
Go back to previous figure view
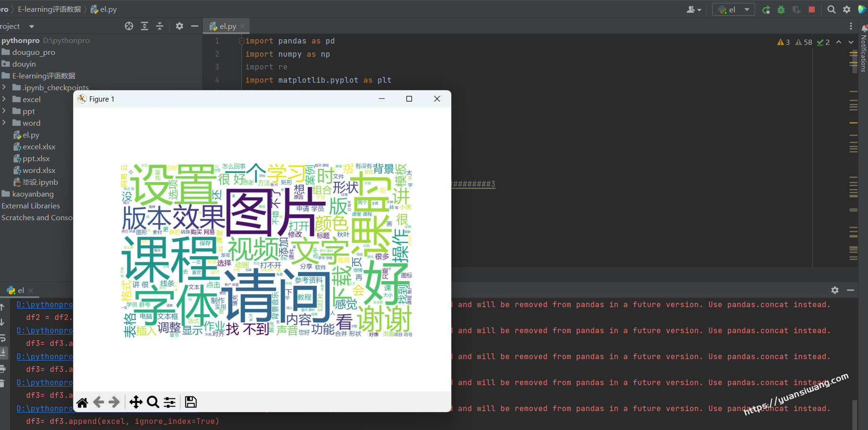[98, 402]
